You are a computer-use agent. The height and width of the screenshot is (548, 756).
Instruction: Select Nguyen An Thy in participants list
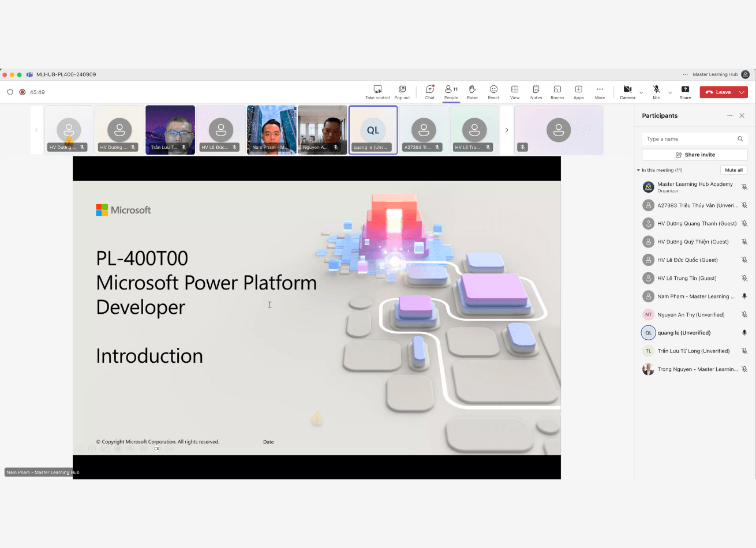click(695, 314)
